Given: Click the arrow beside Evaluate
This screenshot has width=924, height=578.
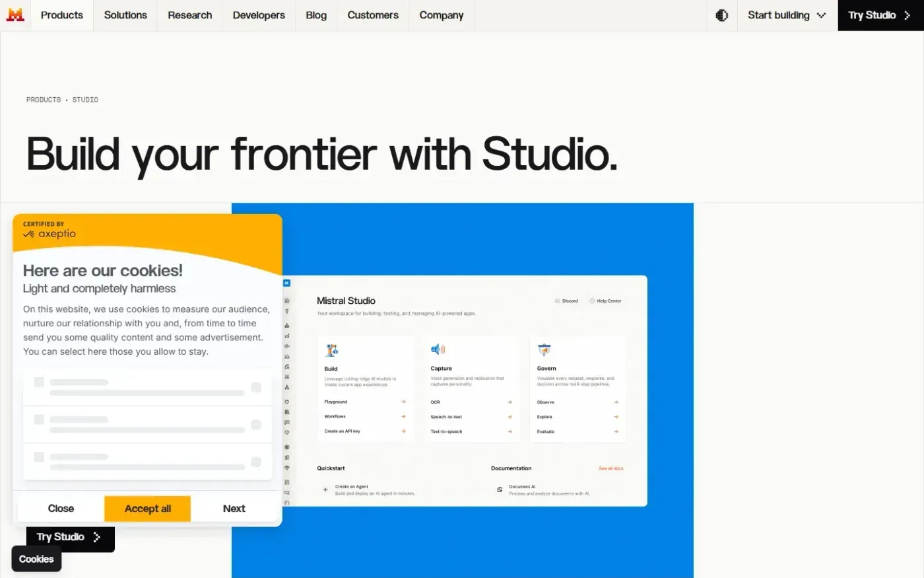Looking at the screenshot, I should tap(616, 431).
